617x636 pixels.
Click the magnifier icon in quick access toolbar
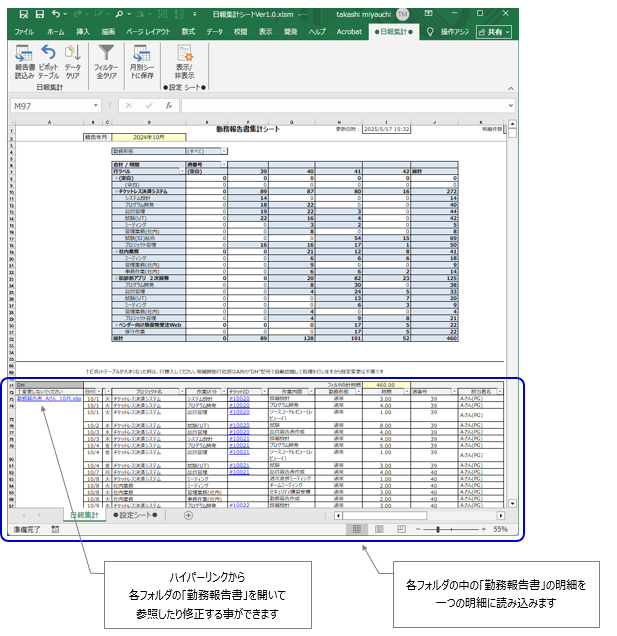[119, 14]
